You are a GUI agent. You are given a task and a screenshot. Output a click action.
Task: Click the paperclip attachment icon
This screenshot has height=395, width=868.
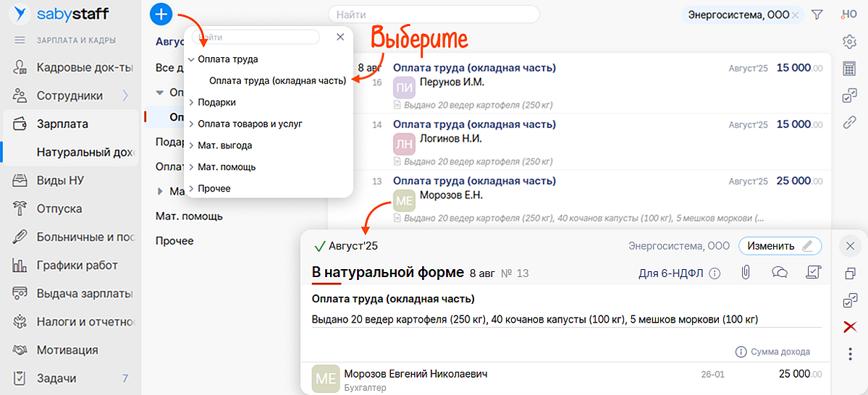coord(745,273)
